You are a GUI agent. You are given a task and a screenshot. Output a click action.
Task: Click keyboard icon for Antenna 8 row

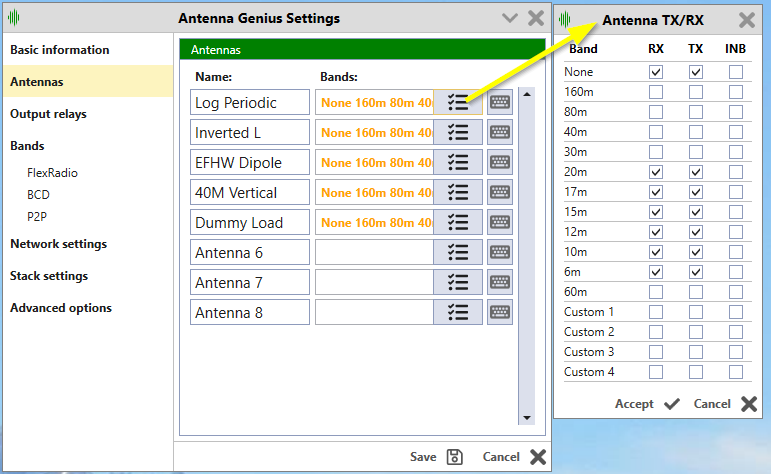(x=500, y=312)
